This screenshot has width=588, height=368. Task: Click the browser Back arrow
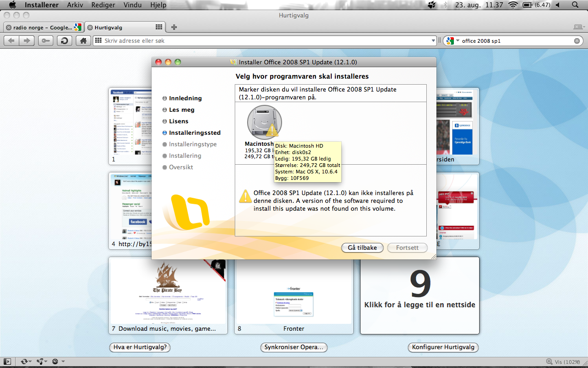(x=11, y=40)
